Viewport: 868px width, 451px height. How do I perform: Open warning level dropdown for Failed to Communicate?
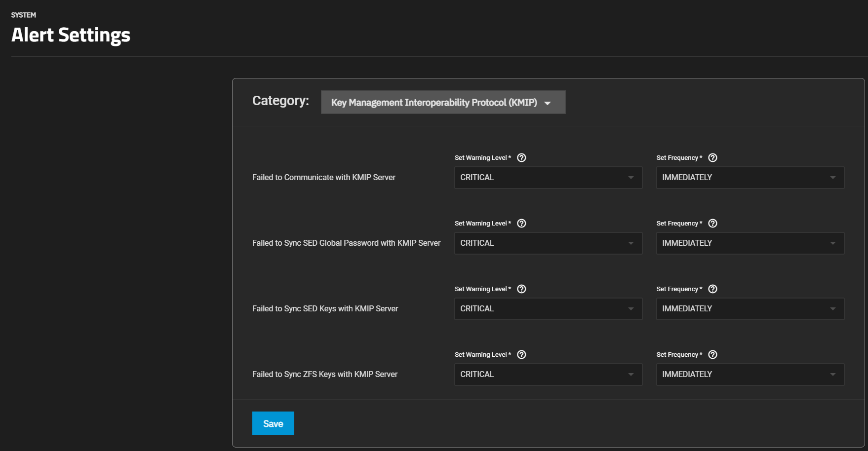548,178
